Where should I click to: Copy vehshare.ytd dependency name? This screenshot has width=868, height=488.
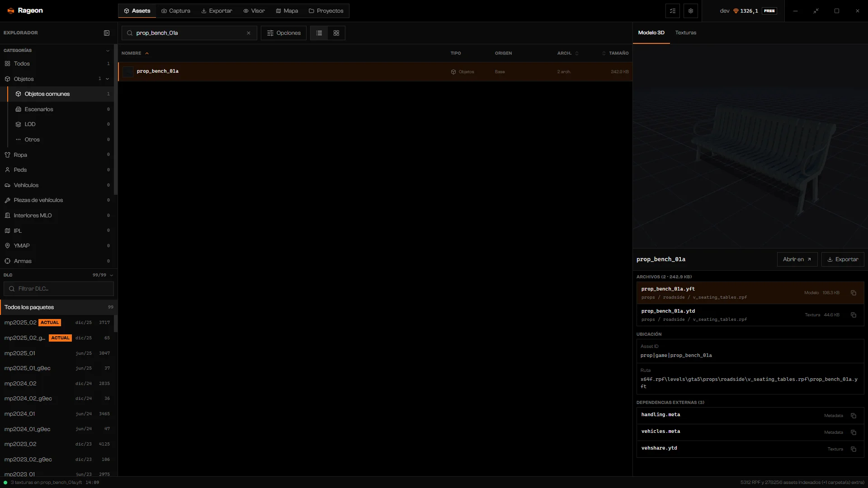tap(854, 449)
